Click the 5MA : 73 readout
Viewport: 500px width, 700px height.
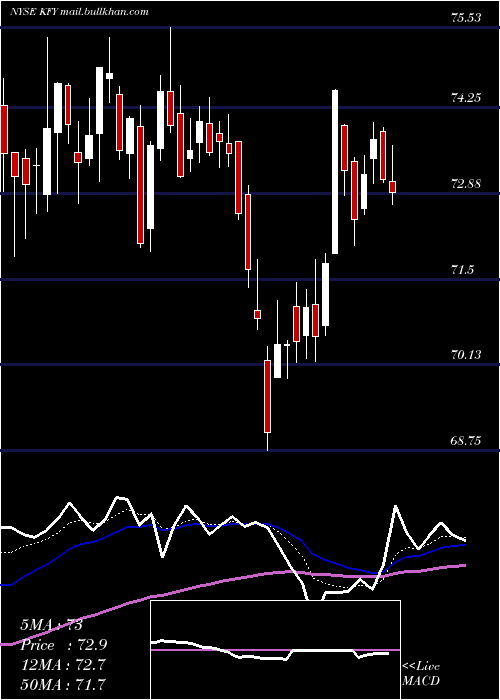pos(51,625)
